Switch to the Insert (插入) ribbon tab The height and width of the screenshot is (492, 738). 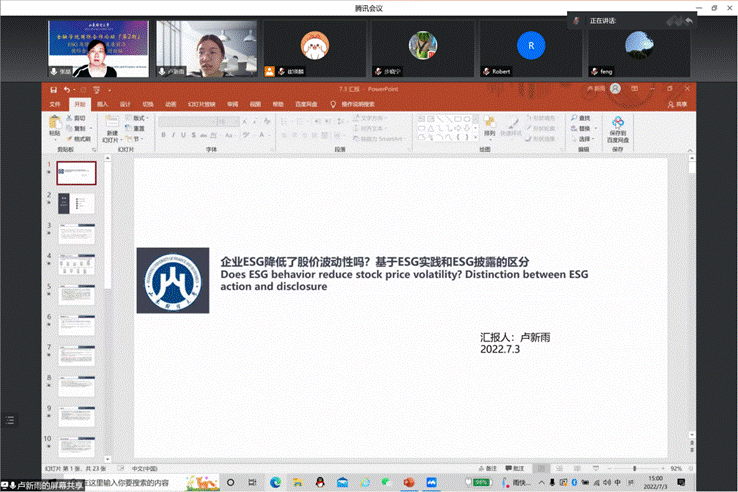click(102, 103)
